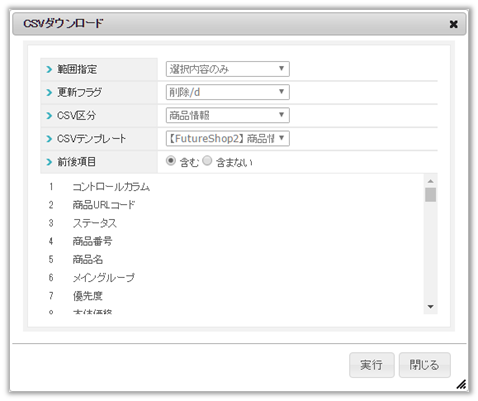Click the scrollbar thumb in column list

tap(430, 195)
